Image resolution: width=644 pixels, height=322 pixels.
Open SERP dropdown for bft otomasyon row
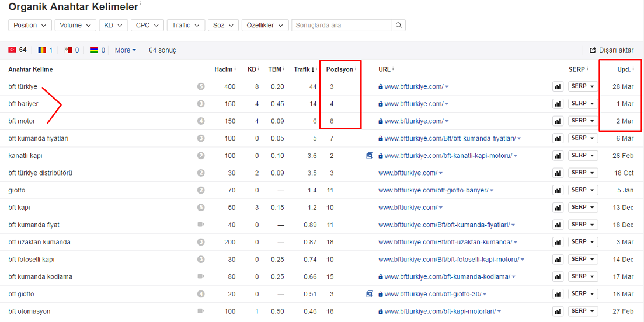[583, 311]
